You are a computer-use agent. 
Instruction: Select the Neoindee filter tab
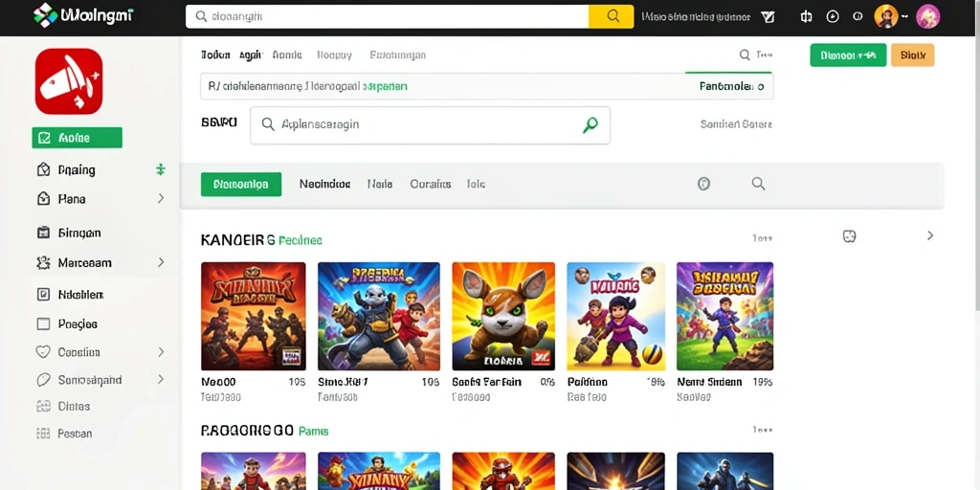[x=325, y=185]
